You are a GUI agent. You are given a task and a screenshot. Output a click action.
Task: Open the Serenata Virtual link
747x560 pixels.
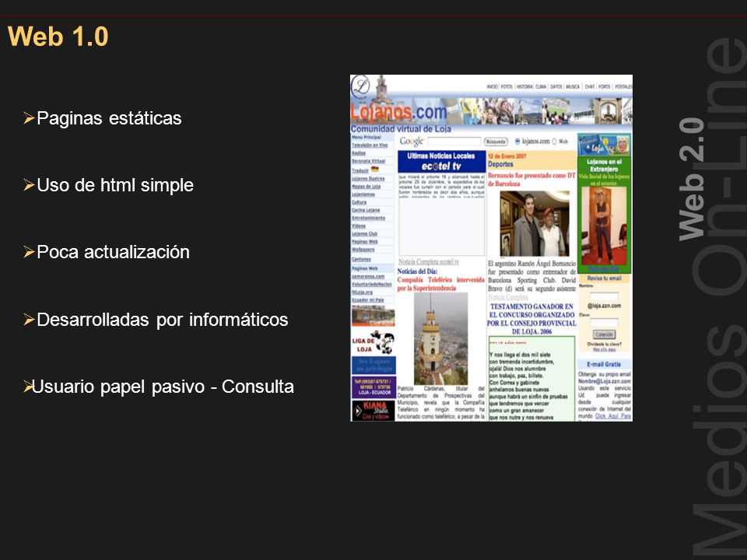tap(368, 162)
